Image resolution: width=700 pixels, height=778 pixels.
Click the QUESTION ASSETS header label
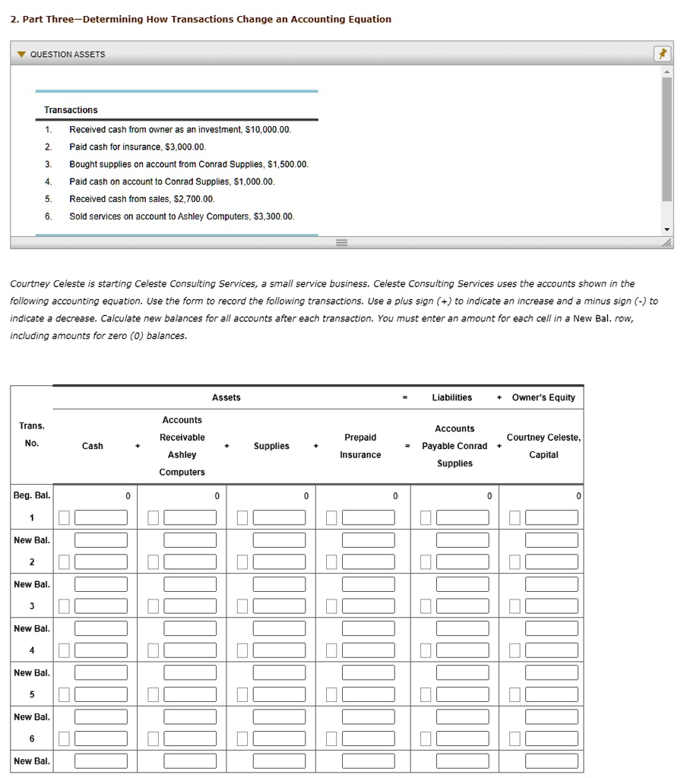[68, 55]
